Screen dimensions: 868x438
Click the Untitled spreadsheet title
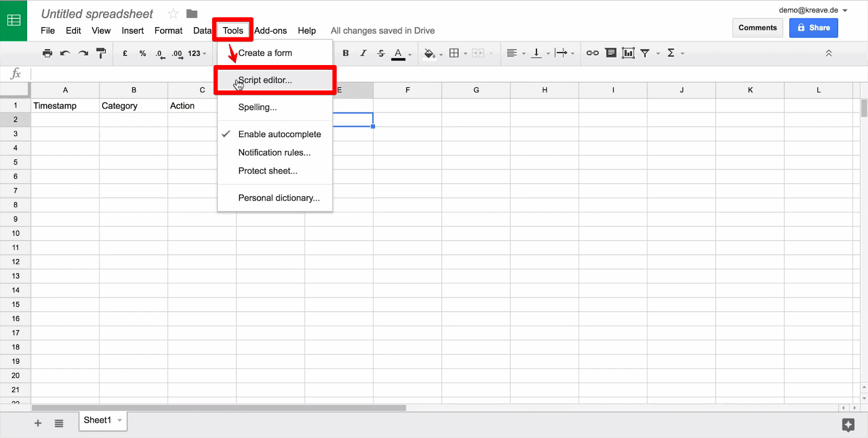pos(97,14)
